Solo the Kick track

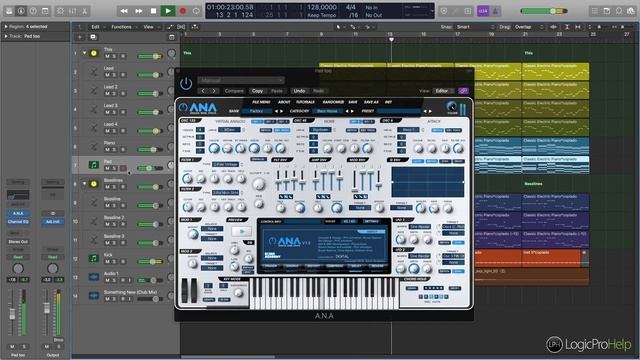coord(114,261)
